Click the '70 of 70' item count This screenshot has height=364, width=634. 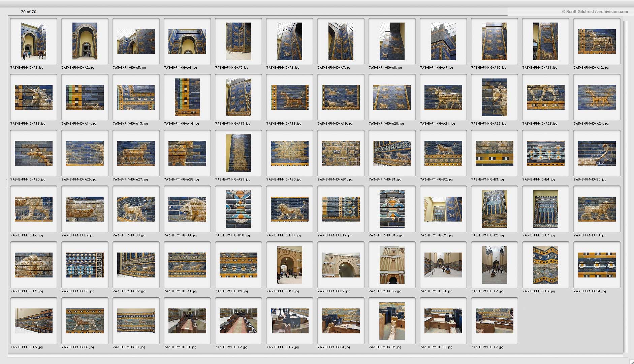29,12
